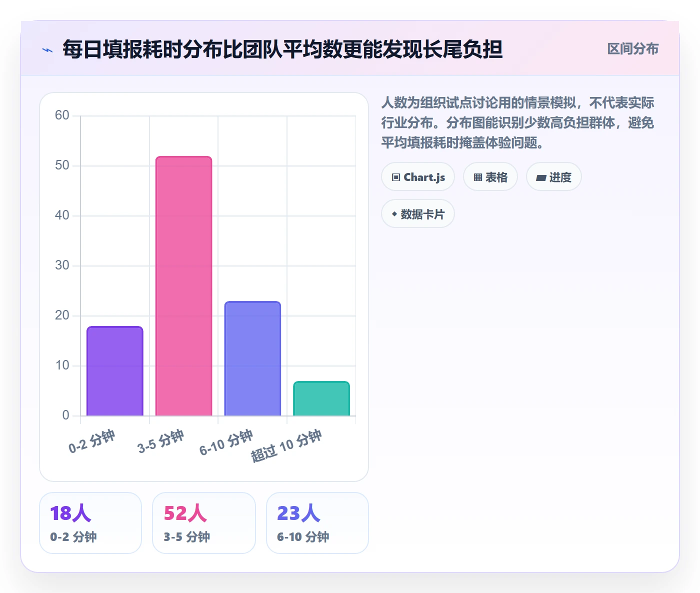Click the description paragraph starting 人数为组织试点

[x=518, y=123]
